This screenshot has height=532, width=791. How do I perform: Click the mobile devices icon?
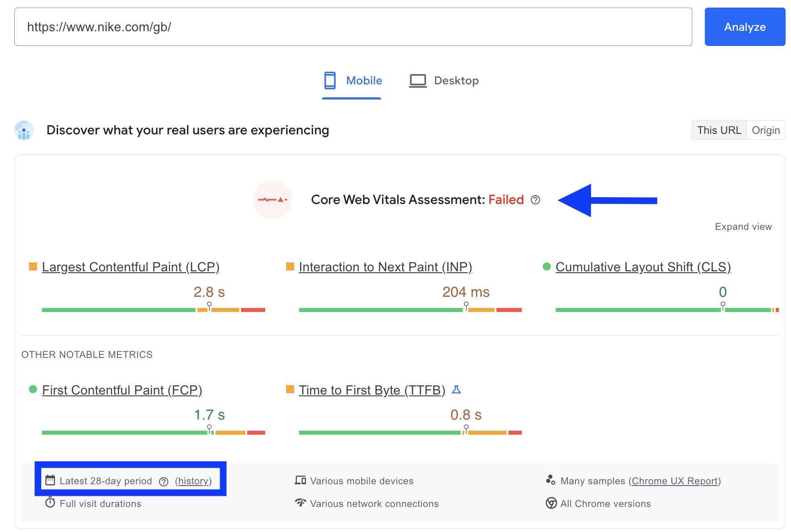point(301,480)
